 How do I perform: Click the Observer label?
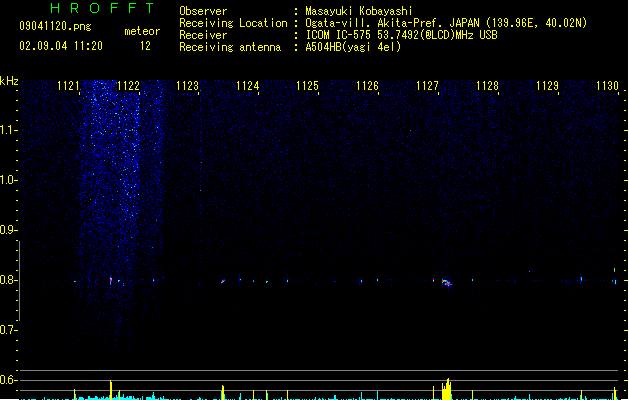coord(203,11)
